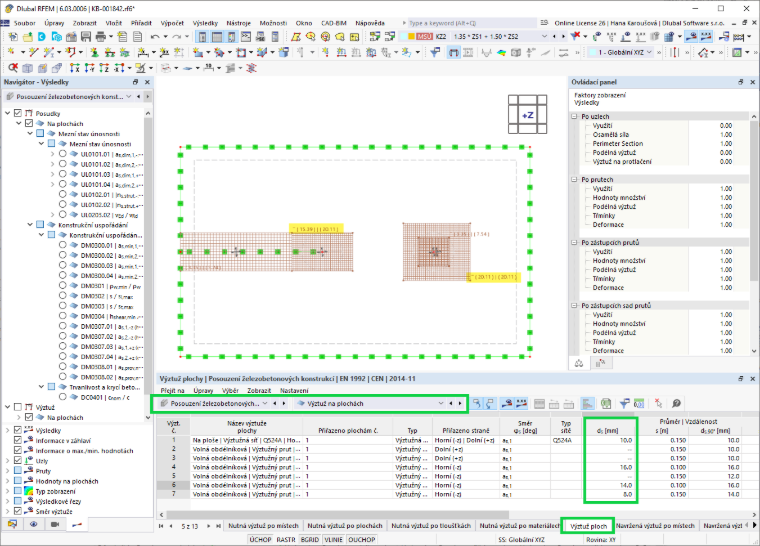Toggle the Směr výztuže checkbox

(x=18, y=511)
